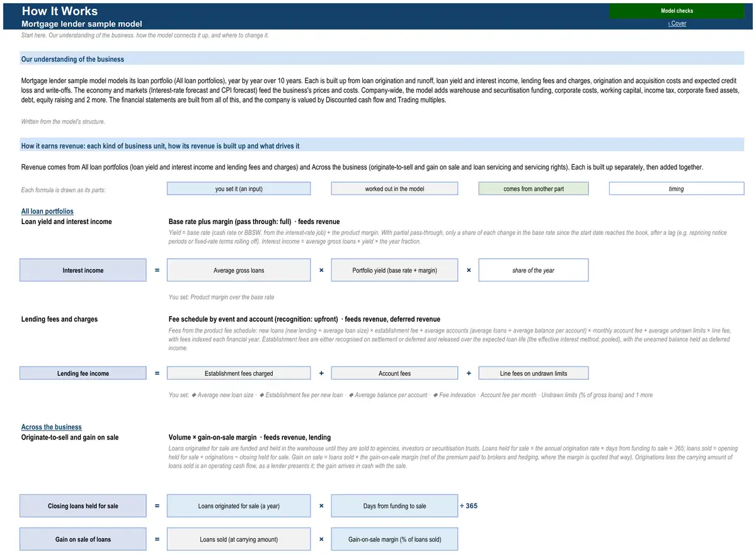The width and height of the screenshot is (756, 554).
Task: Click the Gain on sale of loans box
Action: point(83,539)
